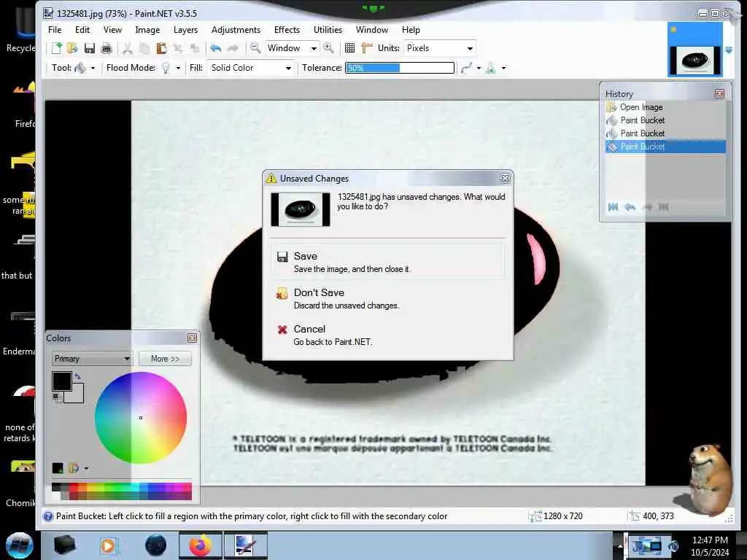Open the View menu
Image resolution: width=747 pixels, height=560 pixels.
(112, 29)
